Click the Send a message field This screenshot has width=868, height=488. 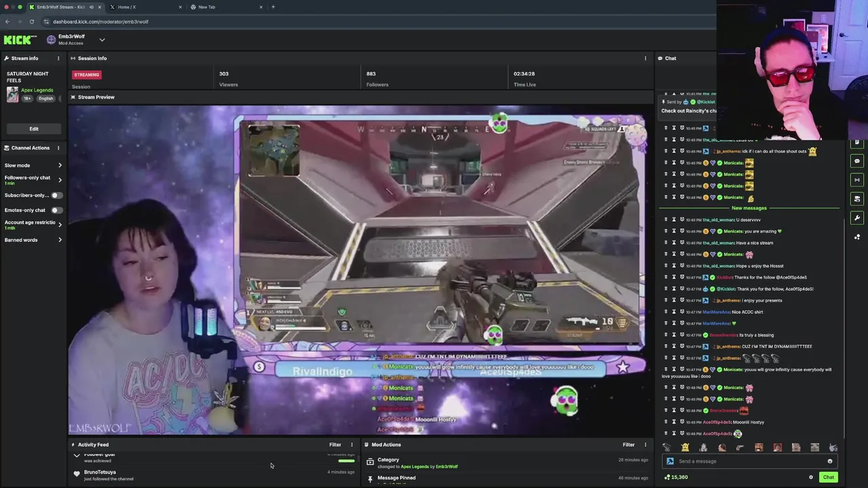coord(749,462)
